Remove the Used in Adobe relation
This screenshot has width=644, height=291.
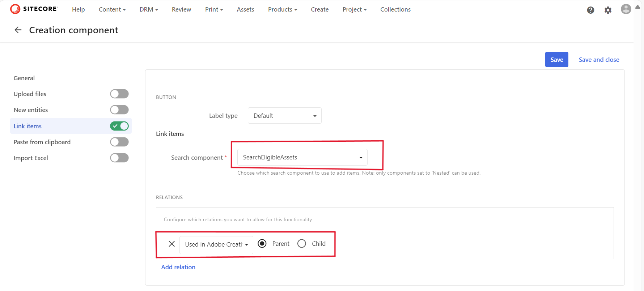(x=172, y=244)
